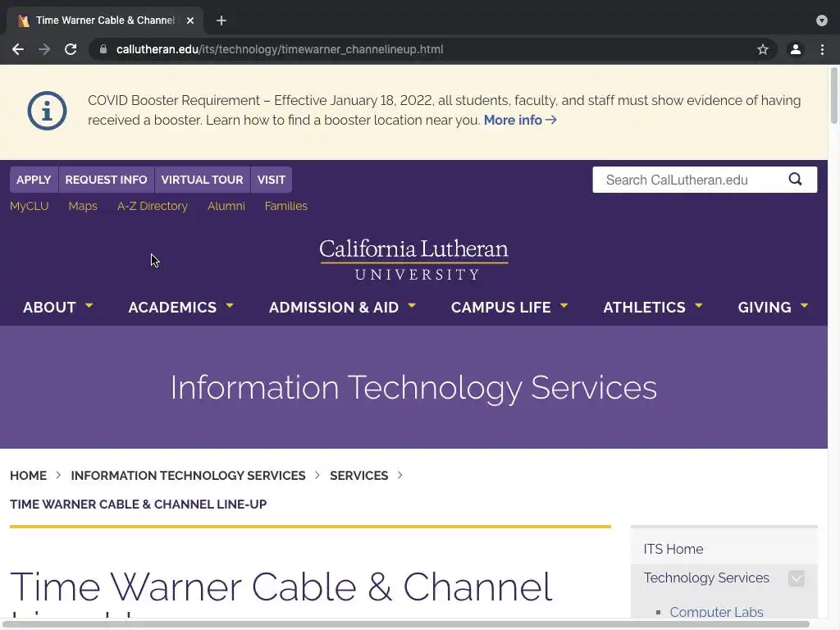
Task: Click TIME WARNER CABLE & CHANNEL LINE-UP breadcrumb text
Action: [x=138, y=504]
